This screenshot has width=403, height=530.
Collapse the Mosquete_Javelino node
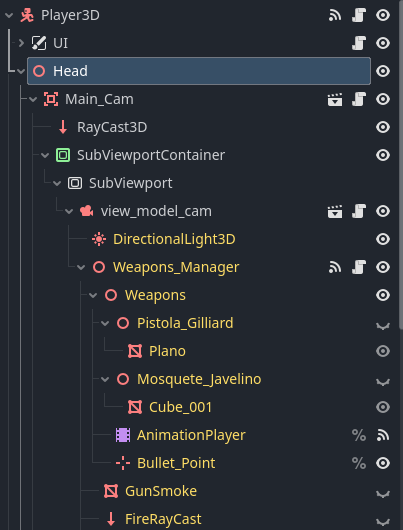[105, 380]
